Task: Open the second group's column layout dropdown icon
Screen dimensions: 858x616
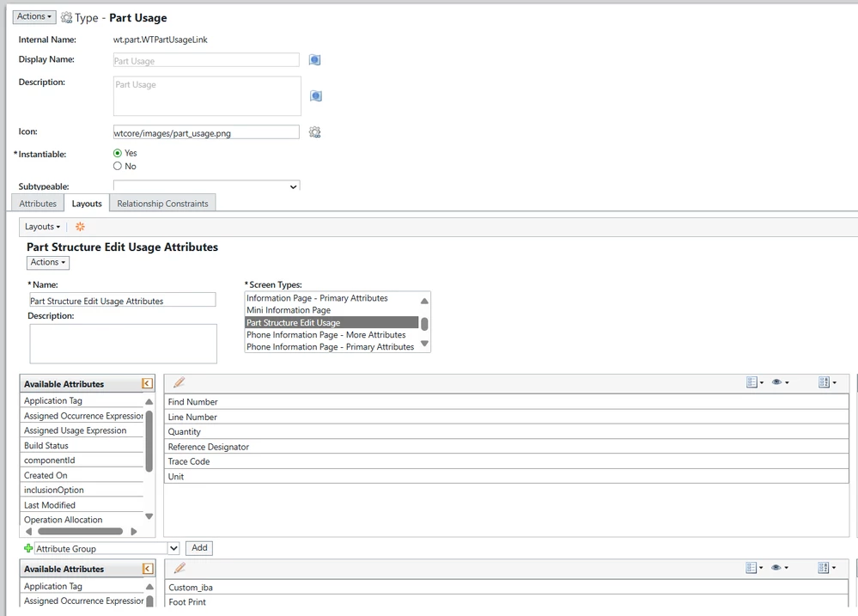Action: tap(826, 567)
